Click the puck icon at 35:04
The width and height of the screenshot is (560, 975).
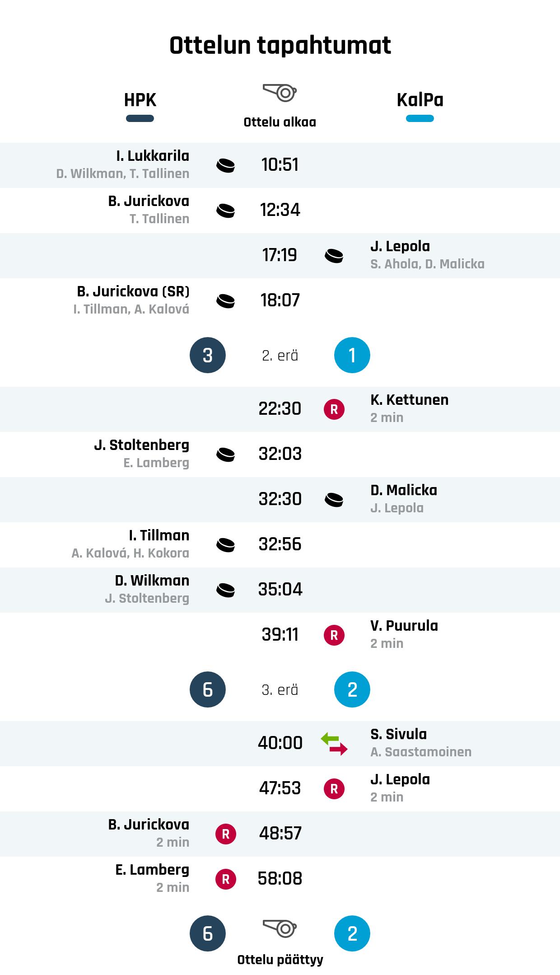pyautogui.click(x=225, y=590)
